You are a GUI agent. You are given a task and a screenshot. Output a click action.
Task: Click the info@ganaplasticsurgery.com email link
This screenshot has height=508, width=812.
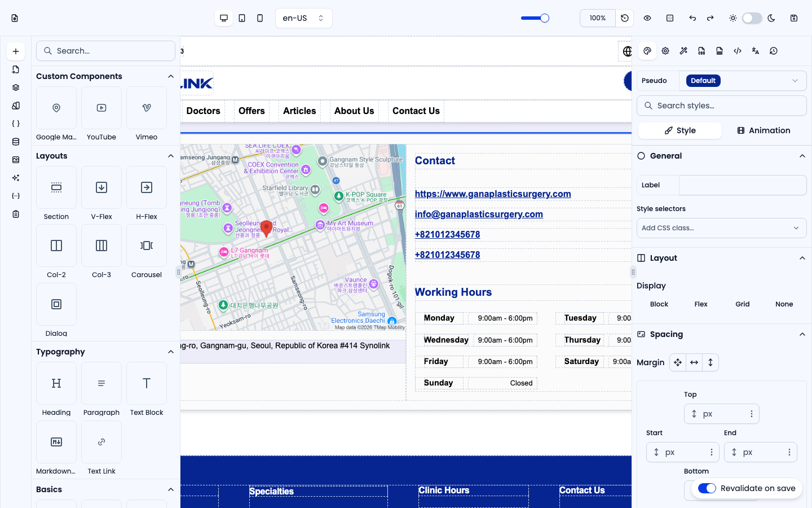point(479,214)
